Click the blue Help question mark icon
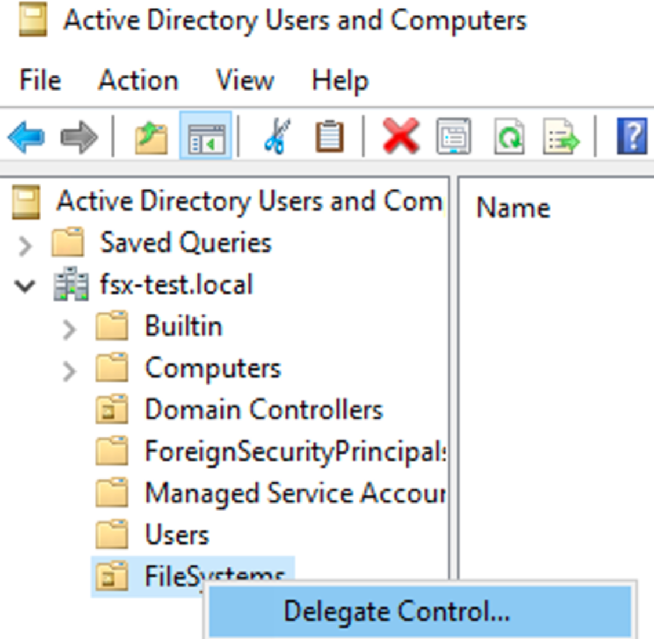The height and width of the screenshot is (644, 654). pos(633,136)
